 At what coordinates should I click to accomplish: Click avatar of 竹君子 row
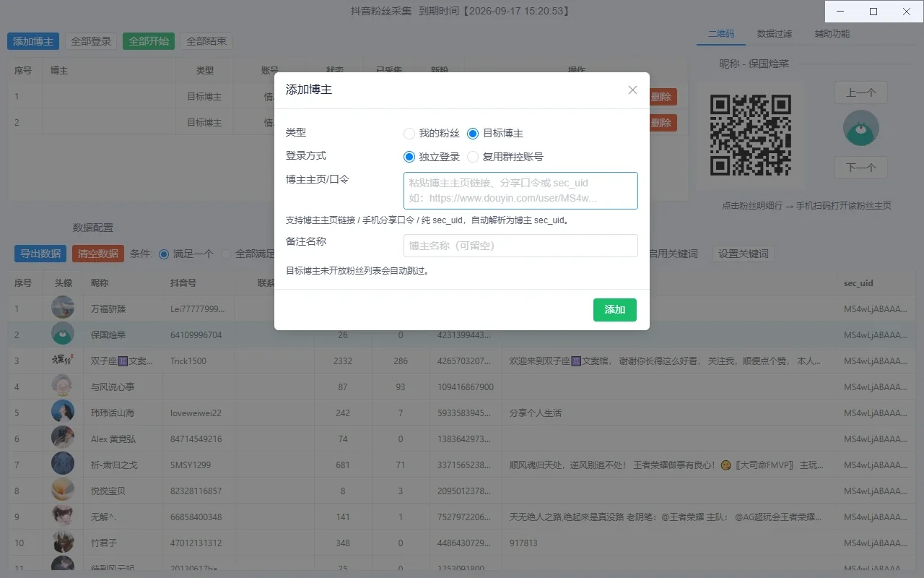pos(63,542)
